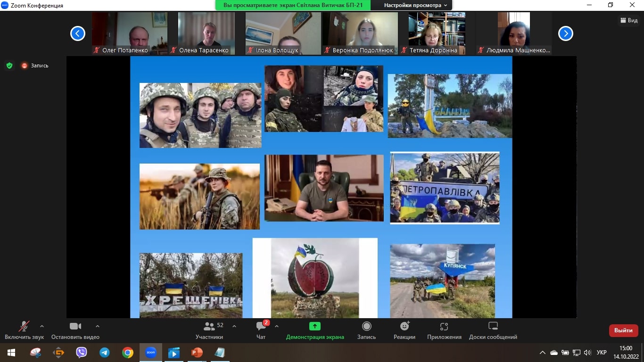Show previous participants with left arrow
The image size is (644, 362).
coord(78,33)
